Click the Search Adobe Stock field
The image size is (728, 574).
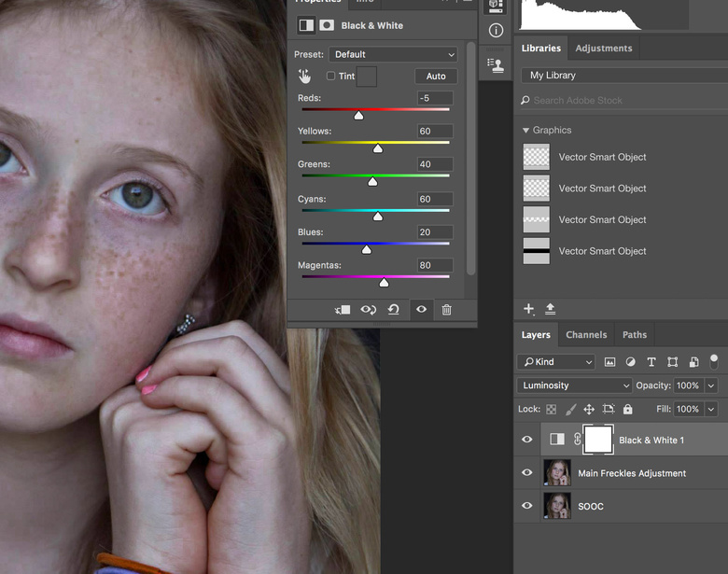point(623,100)
